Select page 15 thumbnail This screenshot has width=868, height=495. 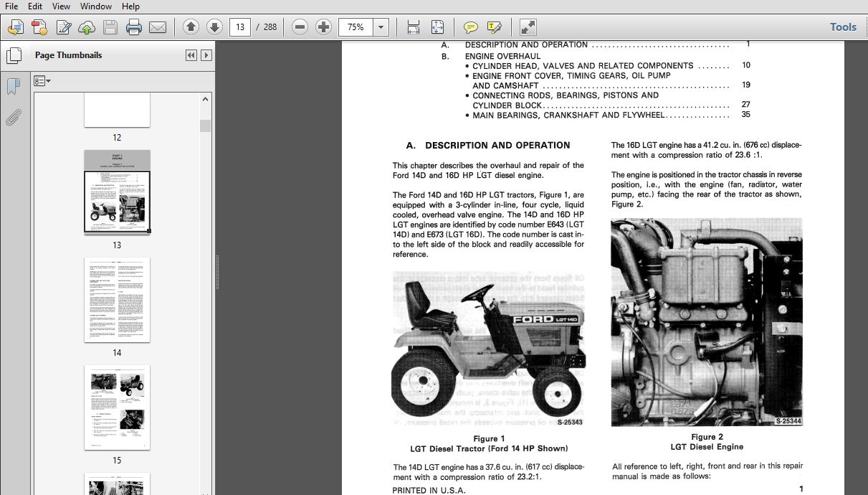coord(117,407)
